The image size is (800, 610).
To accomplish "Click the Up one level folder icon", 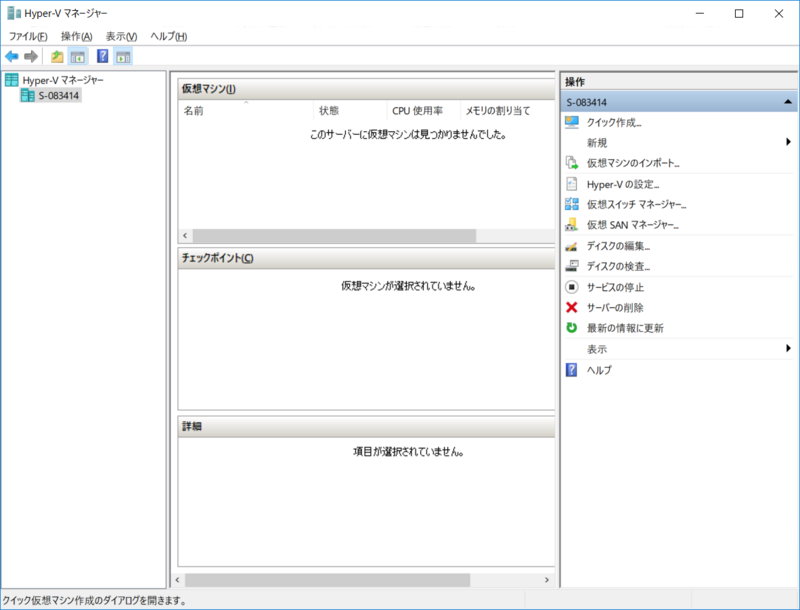I will (x=57, y=57).
